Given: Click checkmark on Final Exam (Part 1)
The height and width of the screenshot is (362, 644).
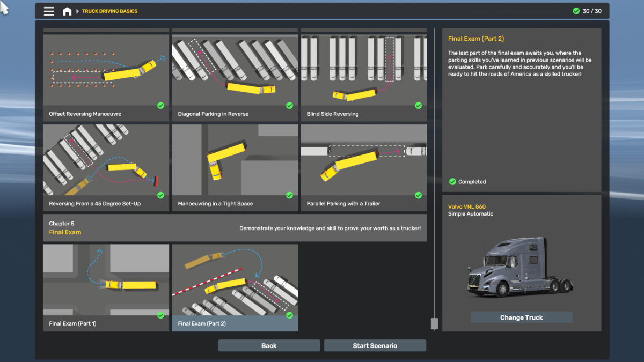Looking at the screenshot, I should click(x=160, y=315).
